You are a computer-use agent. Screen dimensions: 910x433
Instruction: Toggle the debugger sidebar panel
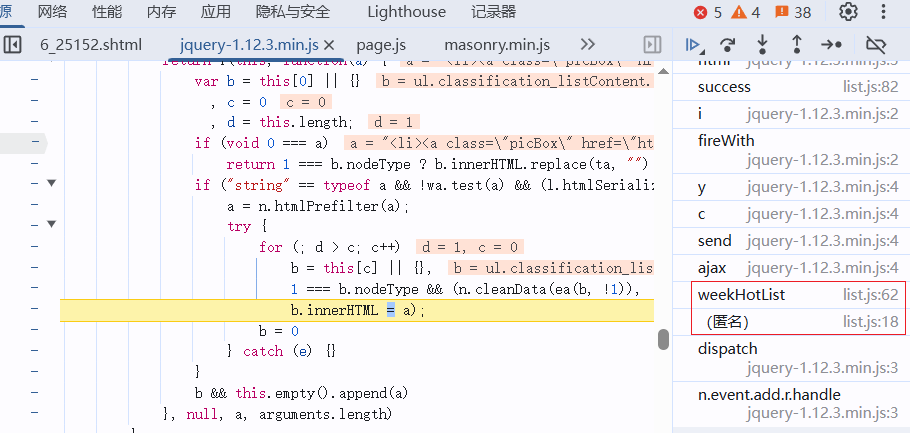pyautogui.click(x=652, y=45)
